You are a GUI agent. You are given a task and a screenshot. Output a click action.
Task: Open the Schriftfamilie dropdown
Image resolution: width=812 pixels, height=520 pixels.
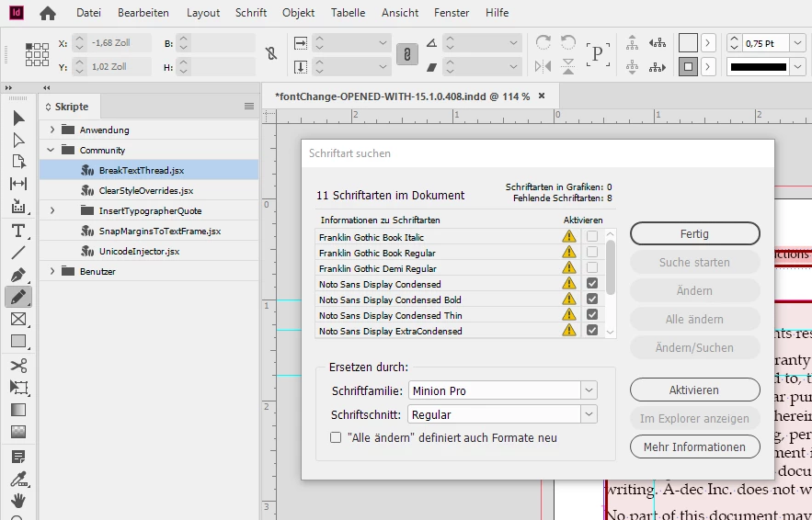pos(589,390)
